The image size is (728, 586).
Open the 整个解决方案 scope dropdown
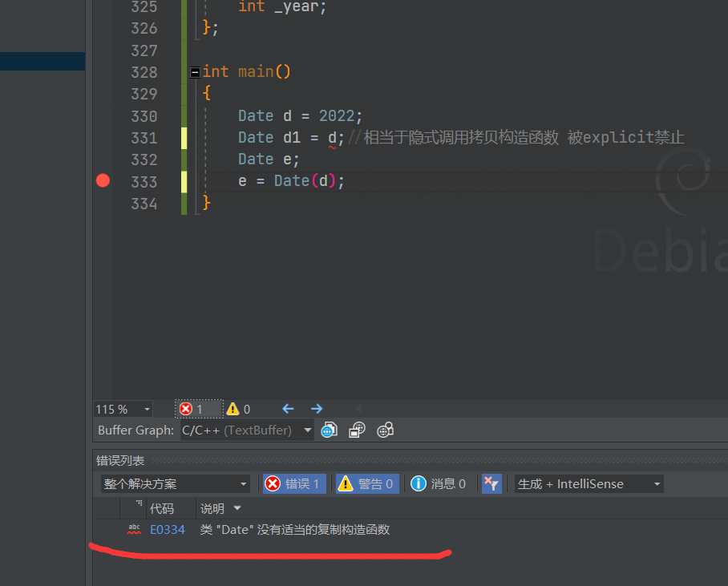coord(175,484)
